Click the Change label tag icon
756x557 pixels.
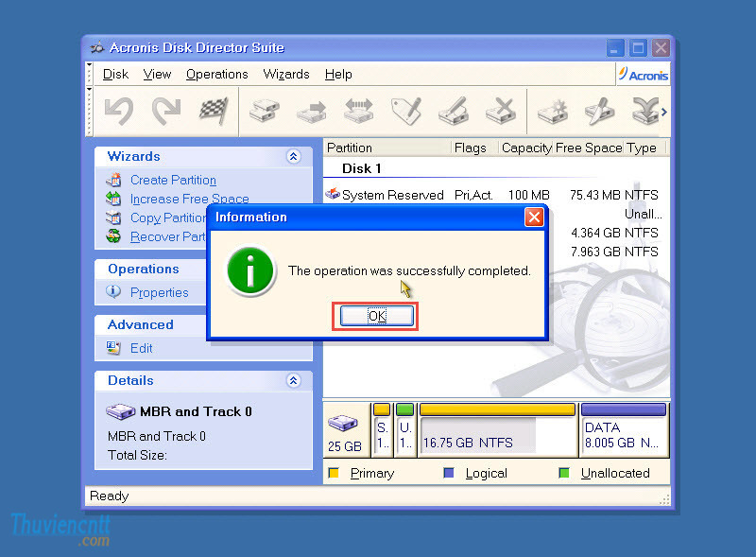[406, 111]
